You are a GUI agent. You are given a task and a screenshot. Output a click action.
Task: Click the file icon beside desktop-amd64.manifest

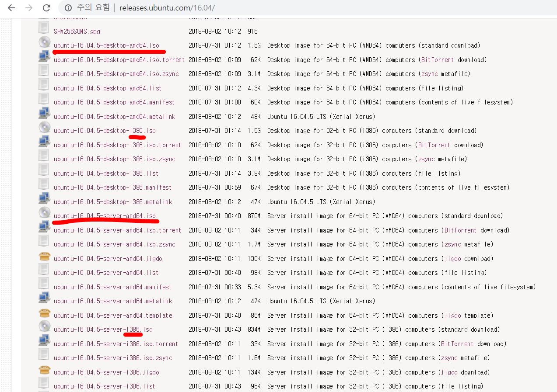coord(44,99)
